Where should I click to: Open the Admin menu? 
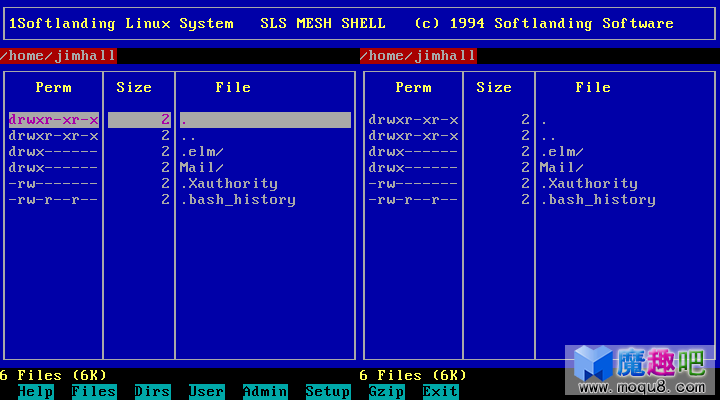pyautogui.click(x=265, y=391)
